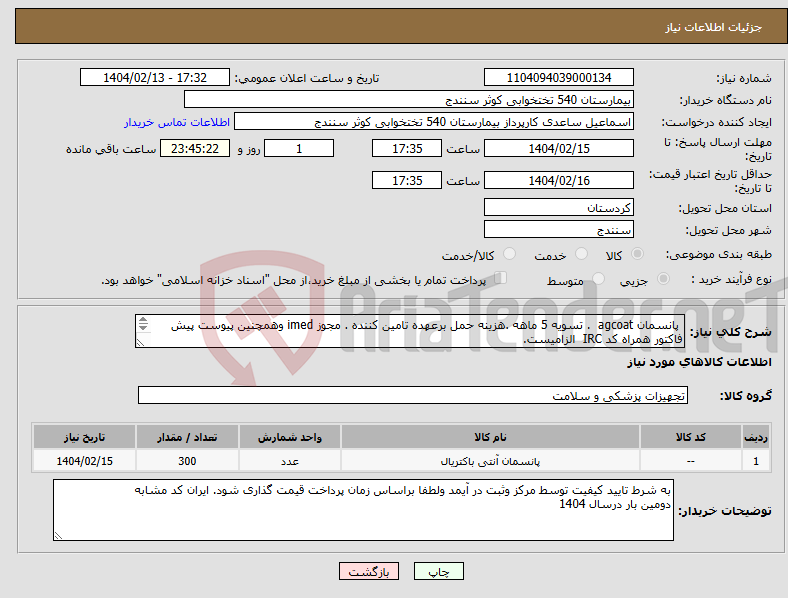Click the واحد شمارش column header
This screenshot has height=598, width=788.
tap(290, 437)
